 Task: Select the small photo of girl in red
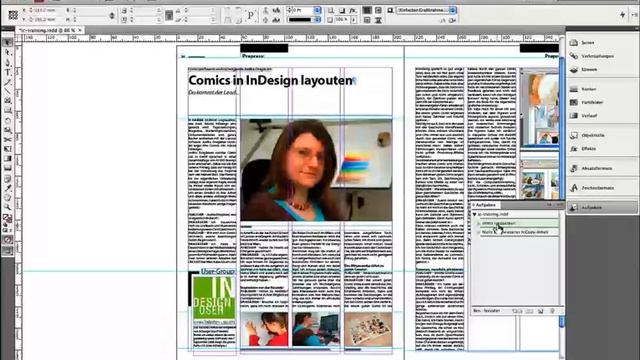click(264, 329)
